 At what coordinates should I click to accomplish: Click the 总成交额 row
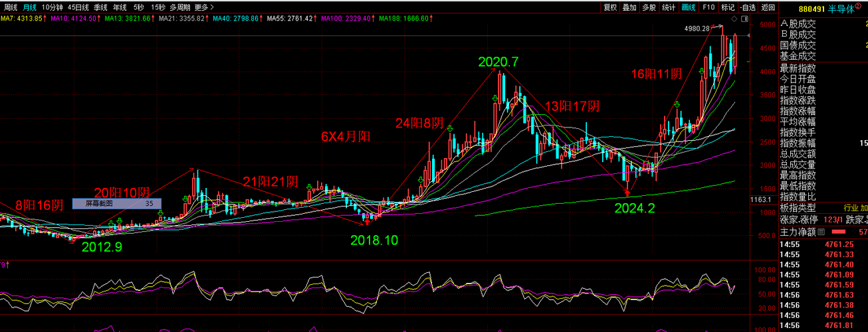click(823, 154)
